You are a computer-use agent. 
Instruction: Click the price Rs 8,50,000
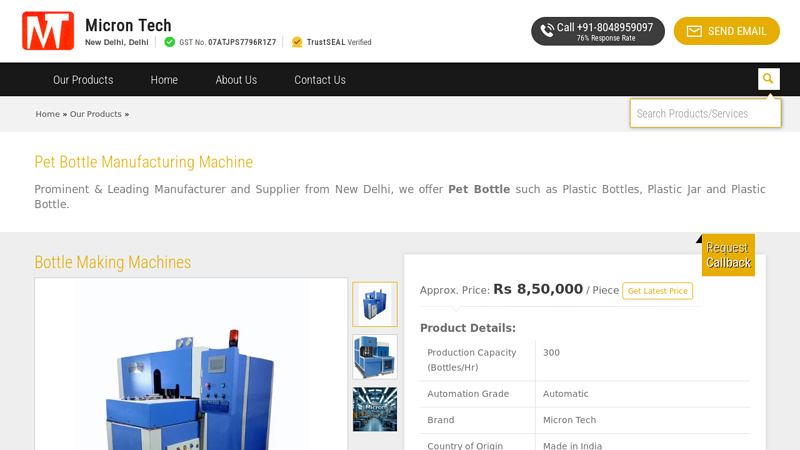(x=538, y=289)
